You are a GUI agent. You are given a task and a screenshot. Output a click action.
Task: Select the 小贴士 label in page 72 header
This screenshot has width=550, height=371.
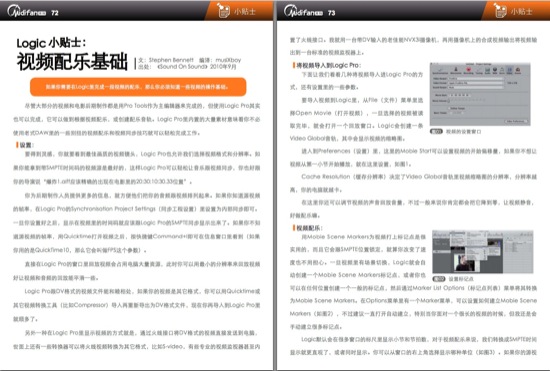[245, 12]
